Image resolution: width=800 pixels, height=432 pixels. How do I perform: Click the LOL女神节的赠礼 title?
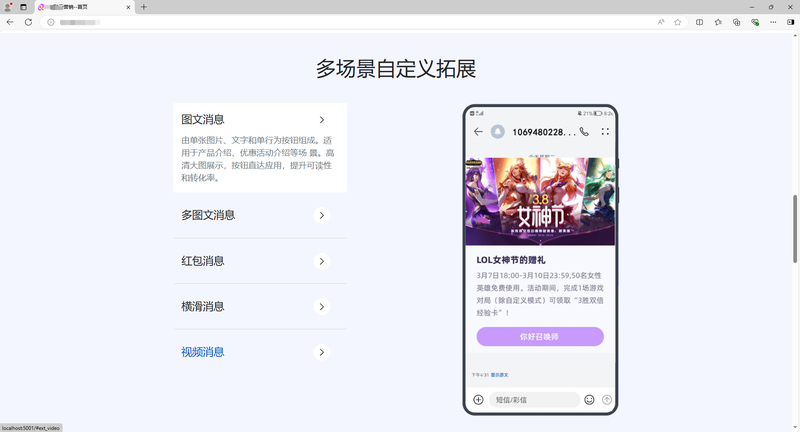(511, 260)
